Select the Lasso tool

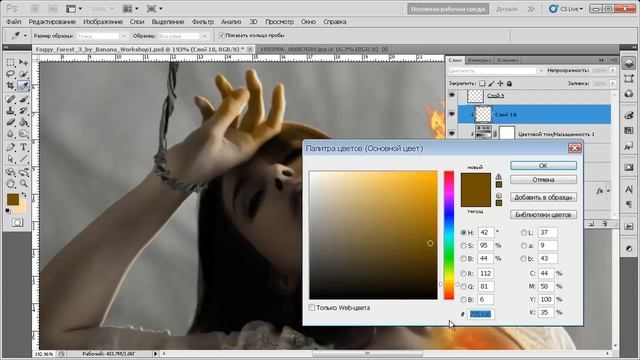tap(11, 74)
